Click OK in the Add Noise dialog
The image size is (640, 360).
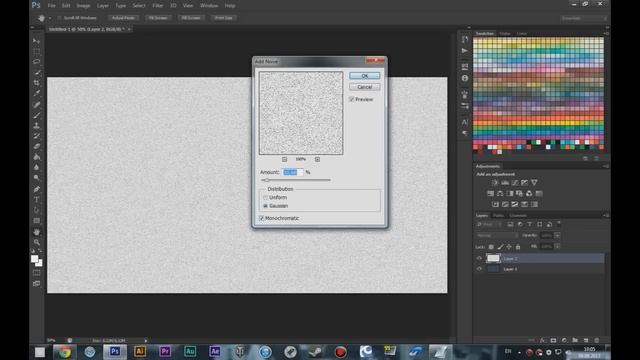(364, 76)
